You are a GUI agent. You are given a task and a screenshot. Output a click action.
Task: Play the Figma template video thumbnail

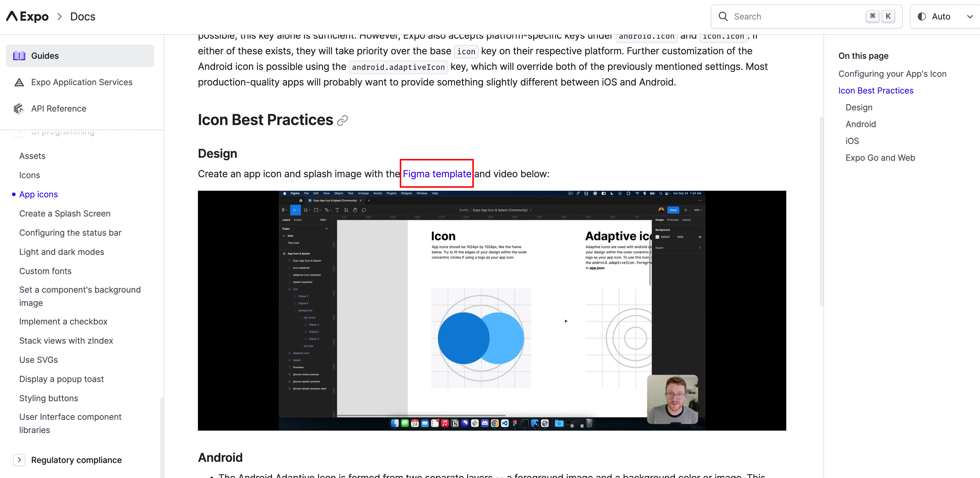pos(491,311)
